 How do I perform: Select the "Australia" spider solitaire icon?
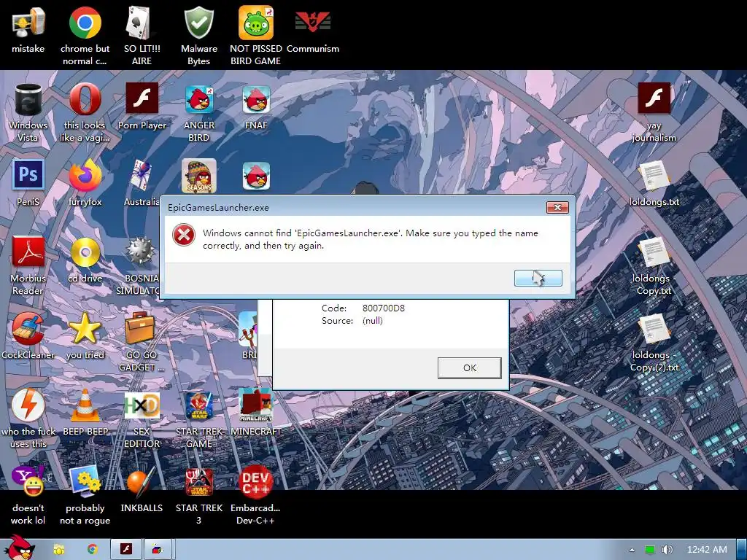click(142, 175)
